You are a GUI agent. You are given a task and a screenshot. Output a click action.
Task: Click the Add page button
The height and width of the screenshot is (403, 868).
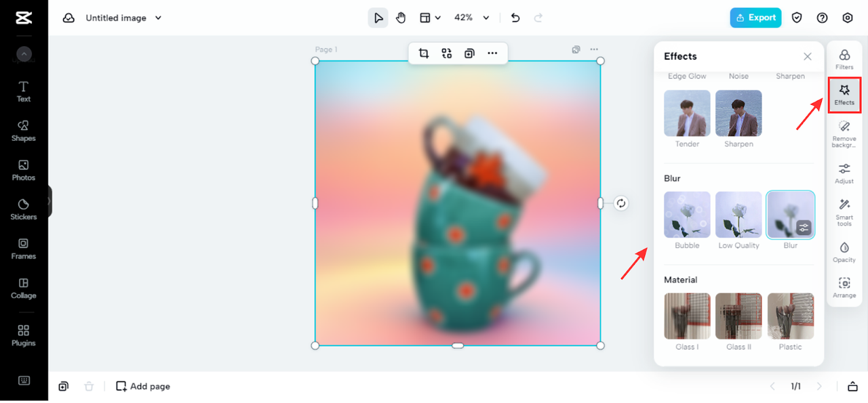(143, 386)
